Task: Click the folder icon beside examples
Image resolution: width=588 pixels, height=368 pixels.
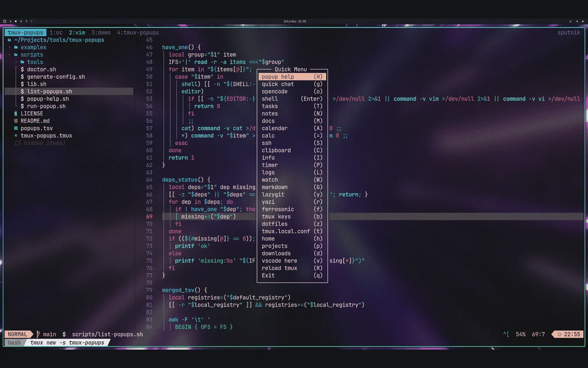Action: coord(16,47)
